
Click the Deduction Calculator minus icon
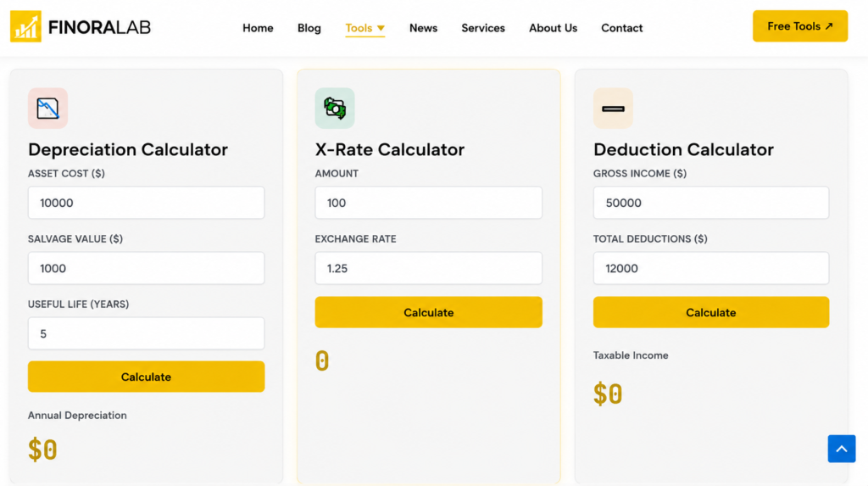(x=613, y=108)
